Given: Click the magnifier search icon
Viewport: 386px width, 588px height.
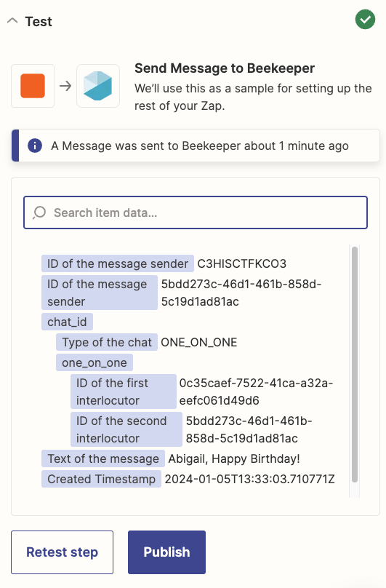Looking at the screenshot, I should pyautogui.click(x=39, y=212).
